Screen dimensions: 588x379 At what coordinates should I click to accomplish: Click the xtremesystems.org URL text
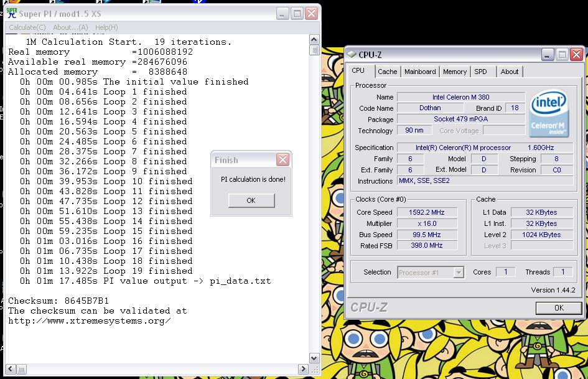point(90,321)
